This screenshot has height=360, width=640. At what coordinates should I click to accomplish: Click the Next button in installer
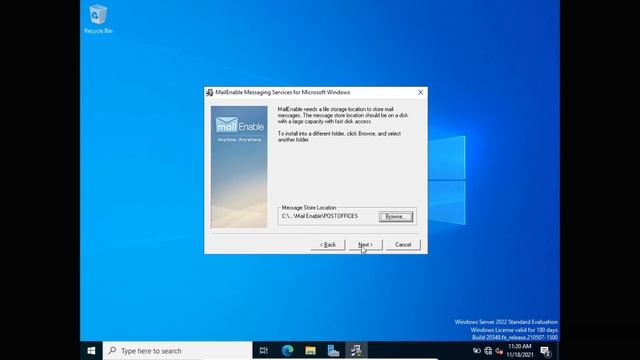pyautogui.click(x=365, y=245)
